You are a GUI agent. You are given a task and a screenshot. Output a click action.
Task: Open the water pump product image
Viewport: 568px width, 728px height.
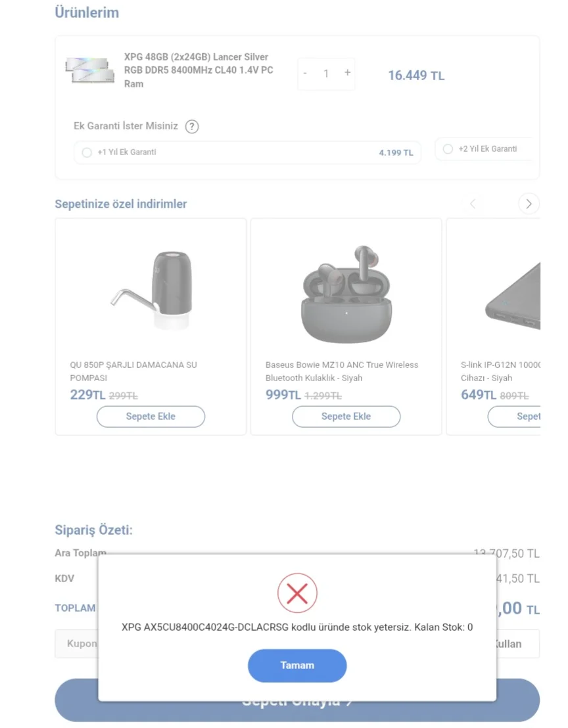click(151, 289)
